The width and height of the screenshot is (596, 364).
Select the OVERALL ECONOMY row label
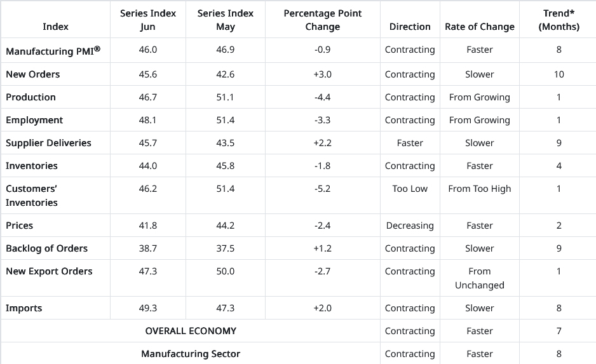tap(191, 331)
